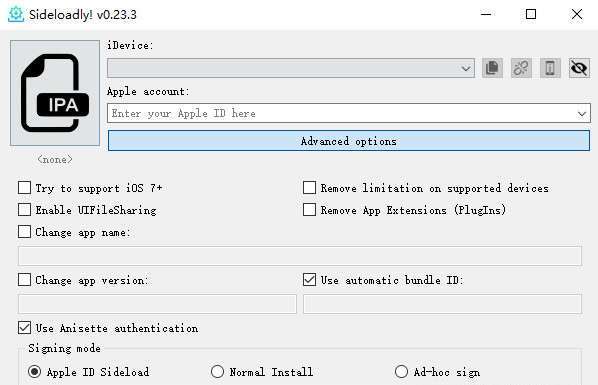Click the Sideloadly app logo in title bar
This screenshot has height=385, width=598.
point(16,14)
